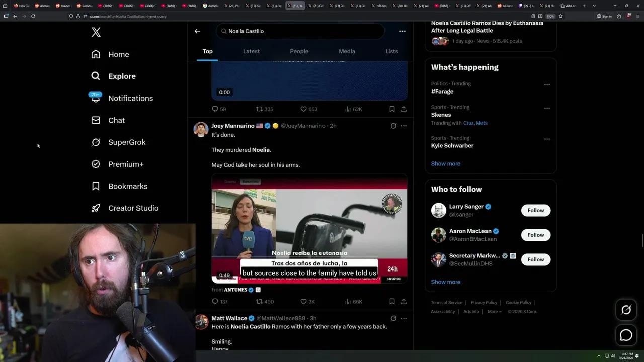Open Premium+ in the sidebar
Viewport: 644px width, 362px height.
point(118,164)
